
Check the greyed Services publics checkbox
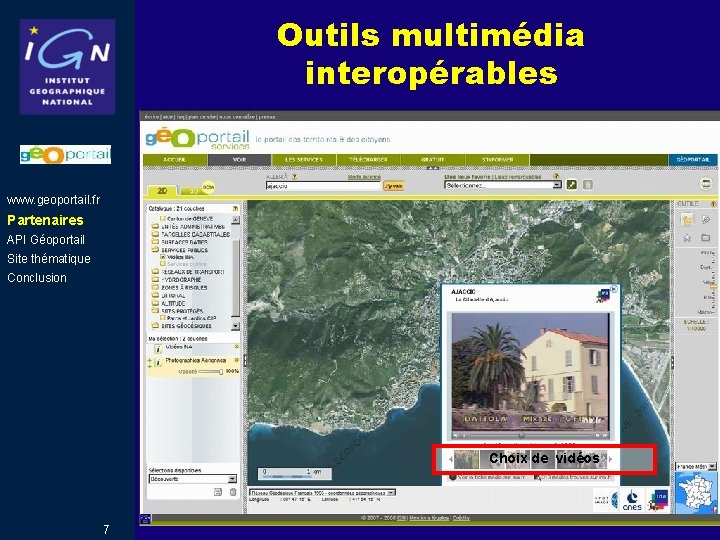pos(163,264)
